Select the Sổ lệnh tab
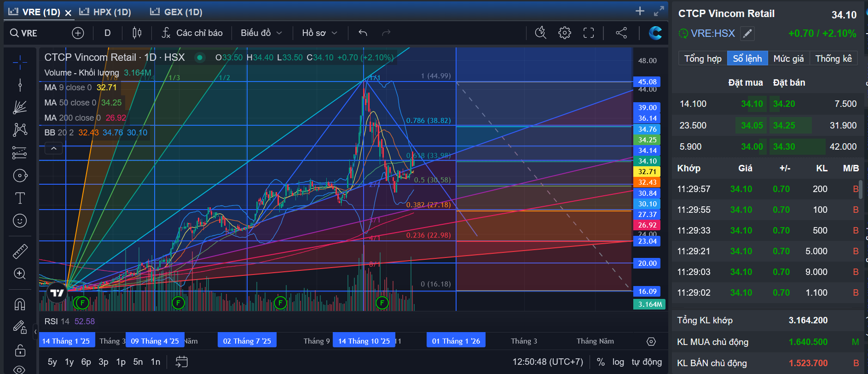Viewport: 868px width, 374px height. pos(747,58)
